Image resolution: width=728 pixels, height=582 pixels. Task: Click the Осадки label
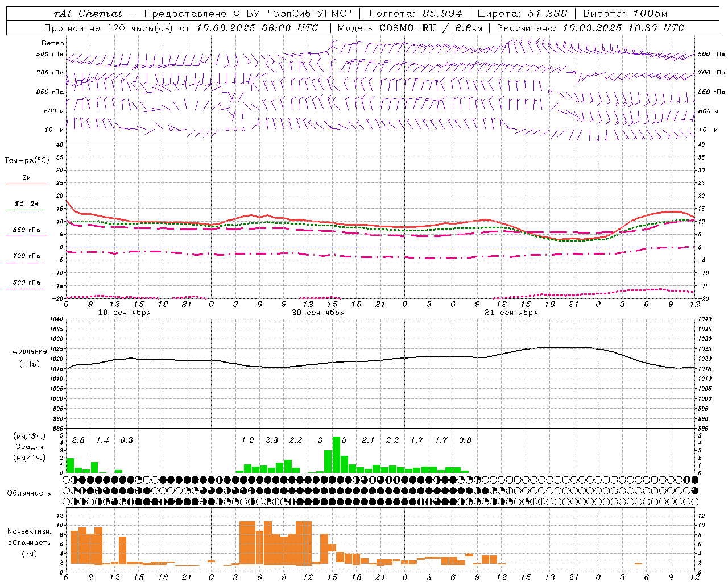29,447
